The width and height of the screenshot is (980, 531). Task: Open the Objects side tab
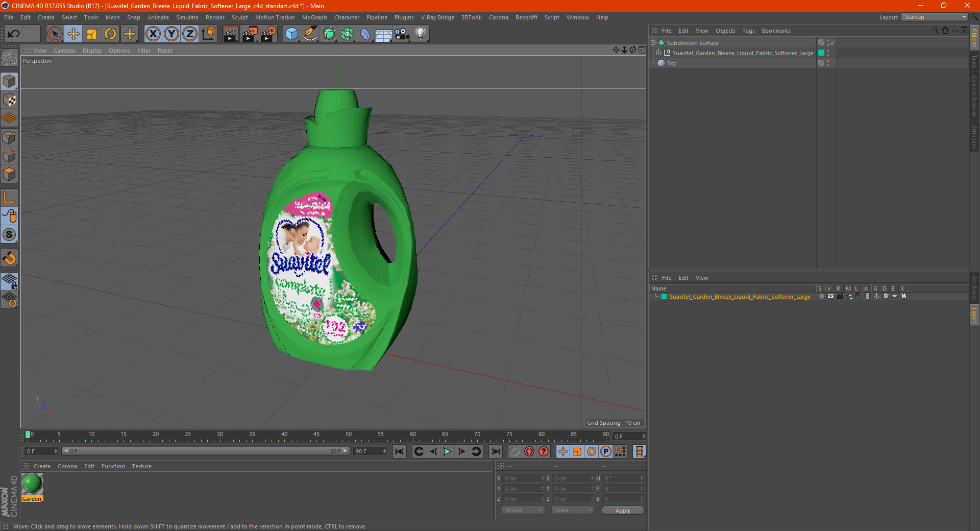point(974,38)
